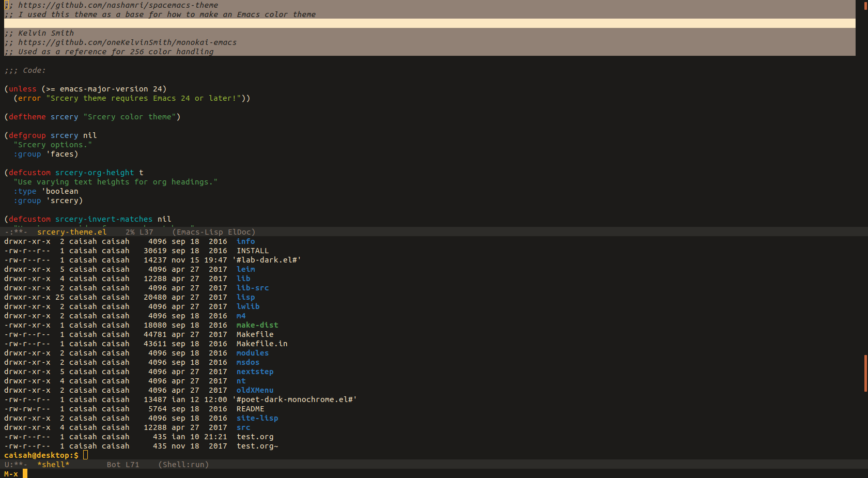Click the monokai-emacs GitHub URL comment
868x478 pixels.
[127, 42]
